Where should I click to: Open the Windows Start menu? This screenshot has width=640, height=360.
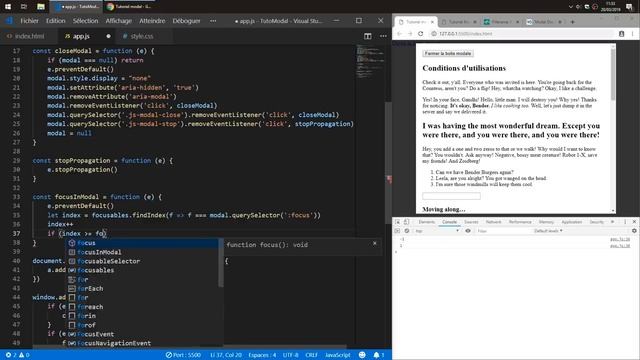click(8, 7)
